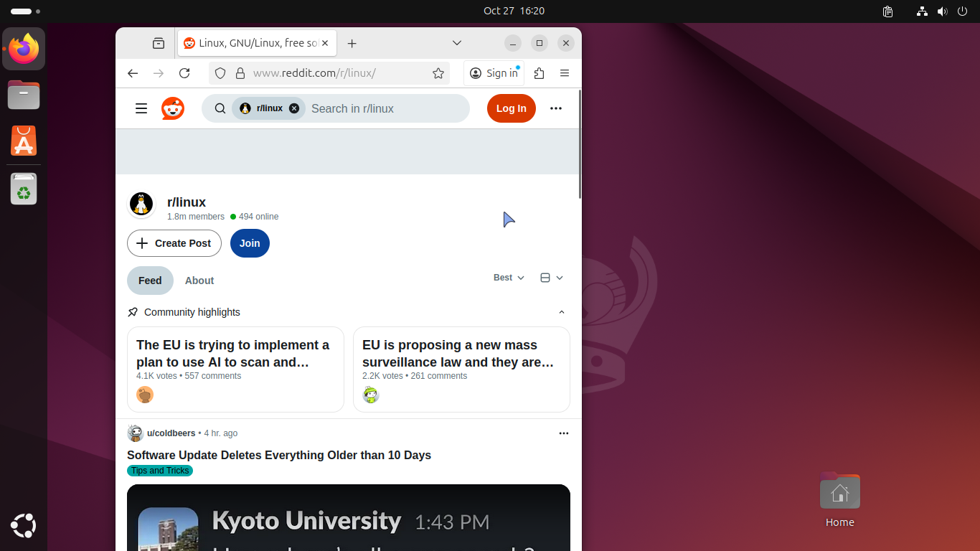Open the Firefox extensions puzzle icon

click(540, 73)
